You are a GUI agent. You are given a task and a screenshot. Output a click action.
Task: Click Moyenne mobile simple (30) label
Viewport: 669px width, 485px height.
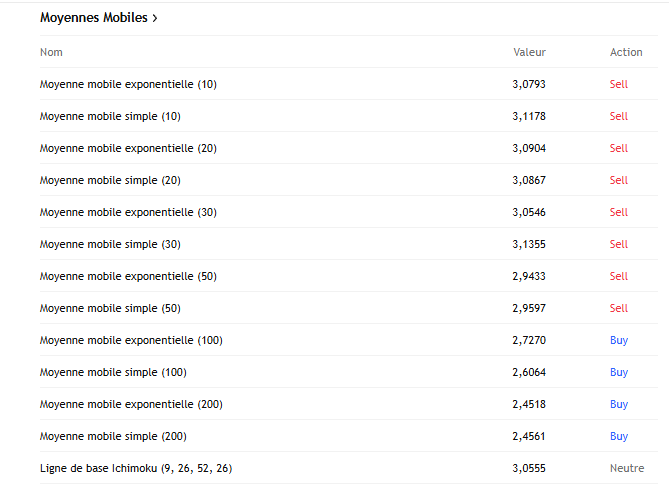pos(110,244)
